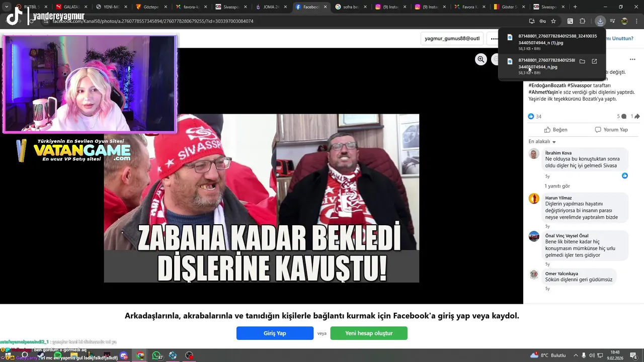Open Harun Yilmaz's profile picture
The height and width of the screenshot is (362, 644).
(534, 198)
